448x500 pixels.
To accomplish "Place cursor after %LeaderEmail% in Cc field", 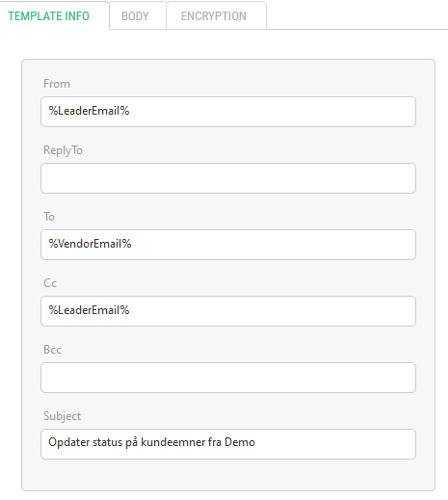I will (x=130, y=310).
